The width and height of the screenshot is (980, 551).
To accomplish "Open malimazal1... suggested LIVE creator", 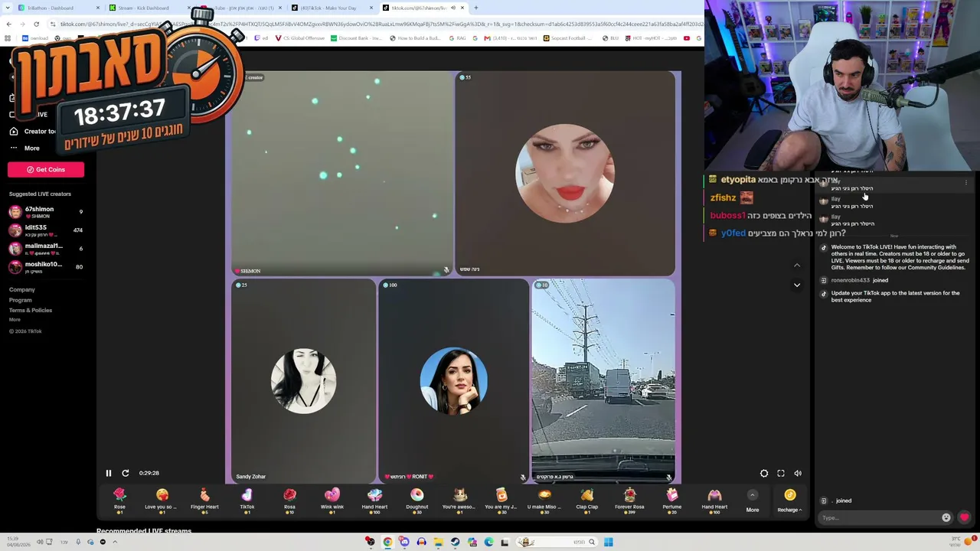I will (46, 249).
